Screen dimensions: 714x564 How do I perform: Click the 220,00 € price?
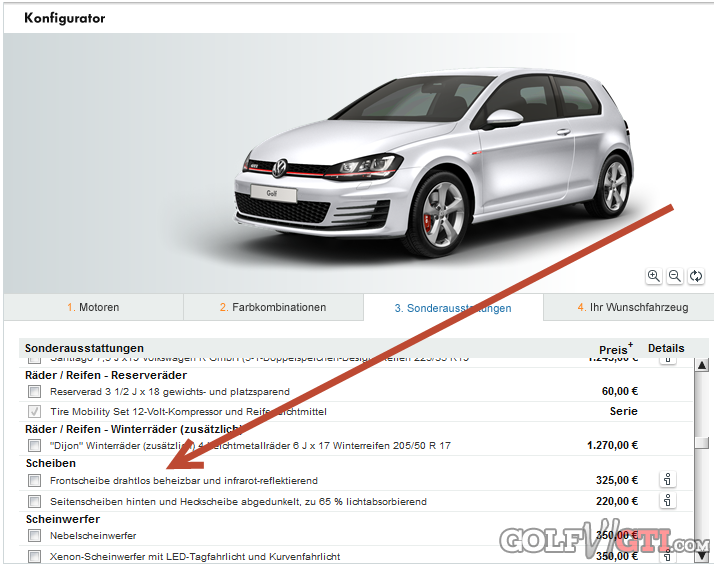(617, 501)
